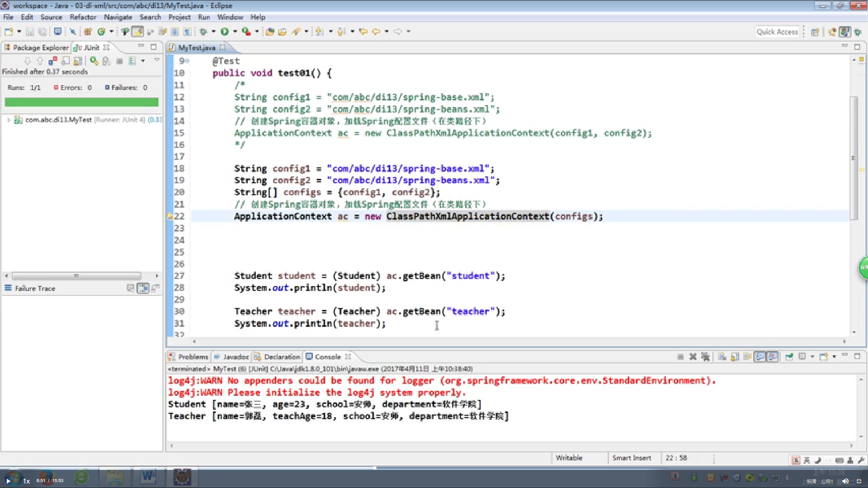Click the video play button
The width and height of the screenshot is (868, 488).
[8, 481]
